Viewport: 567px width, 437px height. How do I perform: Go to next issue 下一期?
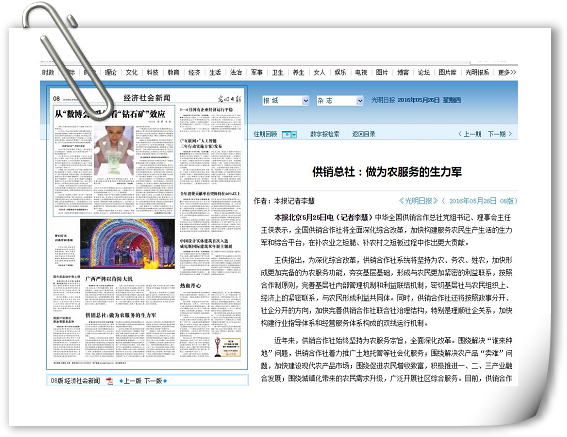[500, 134]
